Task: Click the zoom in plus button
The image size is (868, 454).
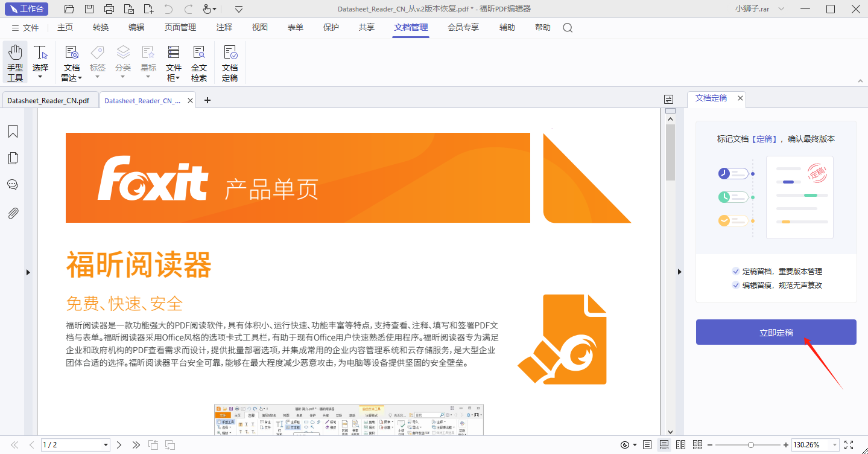Action: coord(786,445)
